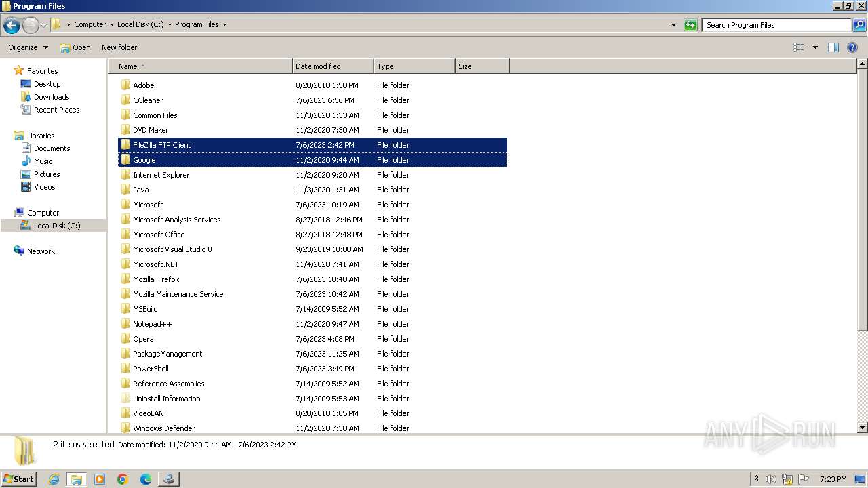868x488 pixels.
Task: Open the Pictures library
Action: click(x=47, y=174)
